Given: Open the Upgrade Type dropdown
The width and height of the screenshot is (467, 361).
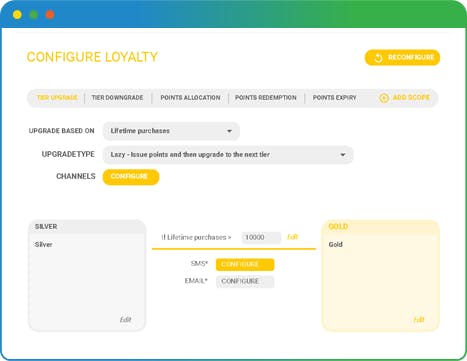Looking at the screenshot, I should pyautogui.click(x=228, y=155).
